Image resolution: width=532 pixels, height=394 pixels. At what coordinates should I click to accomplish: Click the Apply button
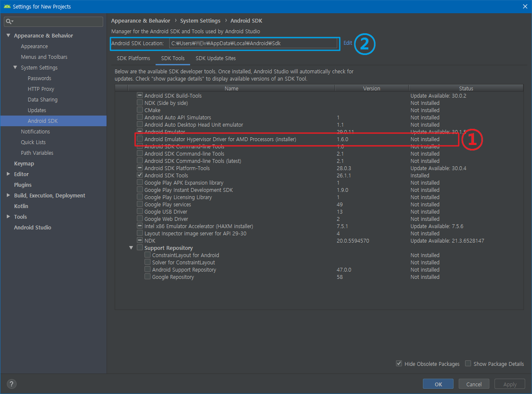click(x=510, y=384)
